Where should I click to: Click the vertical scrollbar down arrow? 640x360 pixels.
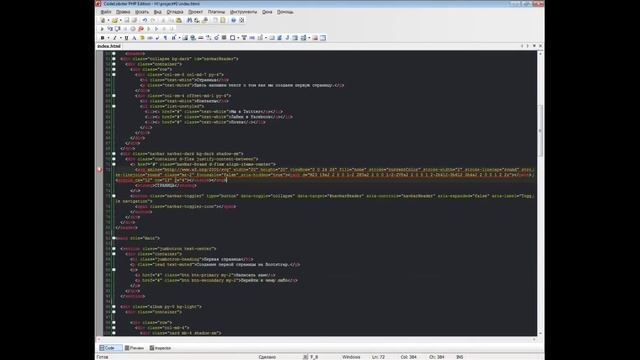pos(540,333)
